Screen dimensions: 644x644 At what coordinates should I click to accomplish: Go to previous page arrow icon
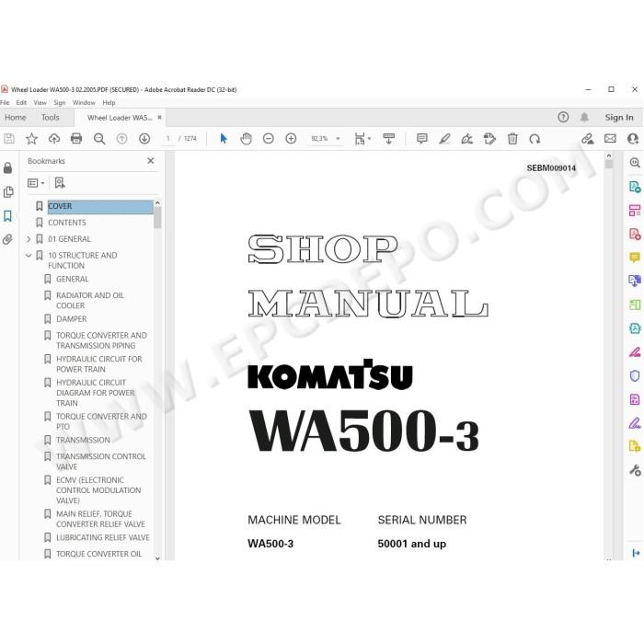click(121, 139)
